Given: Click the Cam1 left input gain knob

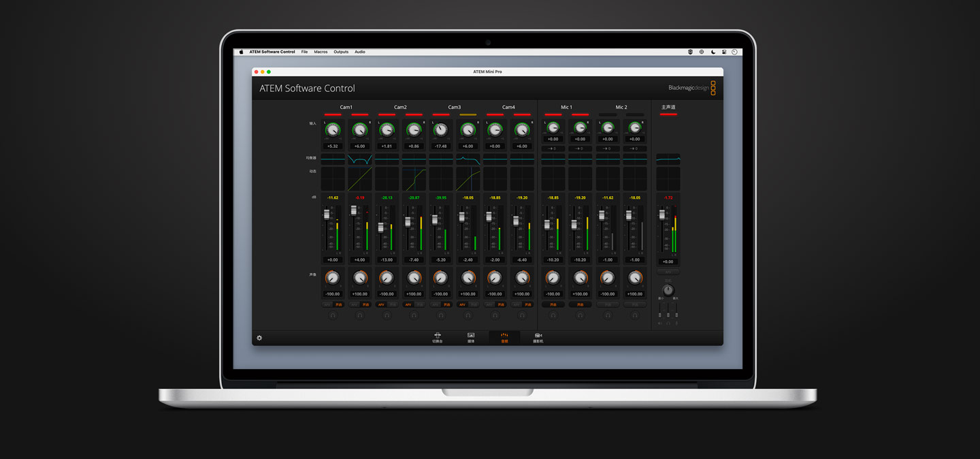Looking at the screenshot, I should pyautogui.click(x=332, y=130).
